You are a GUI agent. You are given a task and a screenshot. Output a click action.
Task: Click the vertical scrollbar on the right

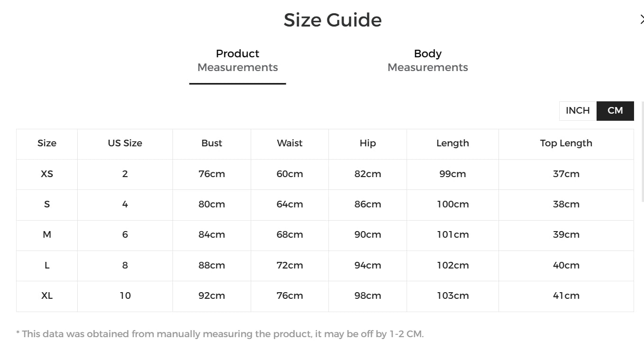point(643,152)
